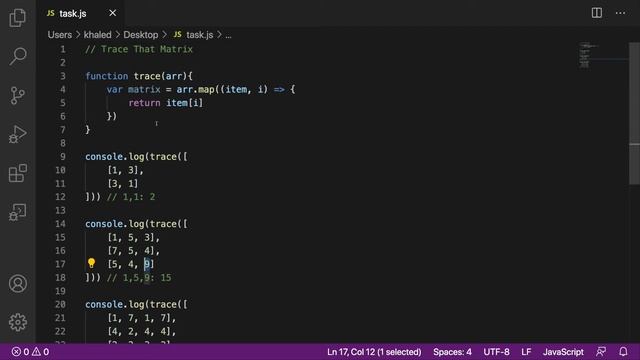The image size is (640, 360).
Task: Open the Users breadcrumb
Action: (x=60, y=35)
